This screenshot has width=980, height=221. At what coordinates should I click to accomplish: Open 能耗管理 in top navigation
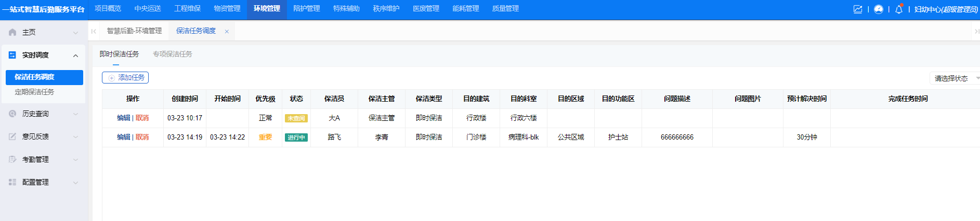pyautogui.click(x=466, y=8)
